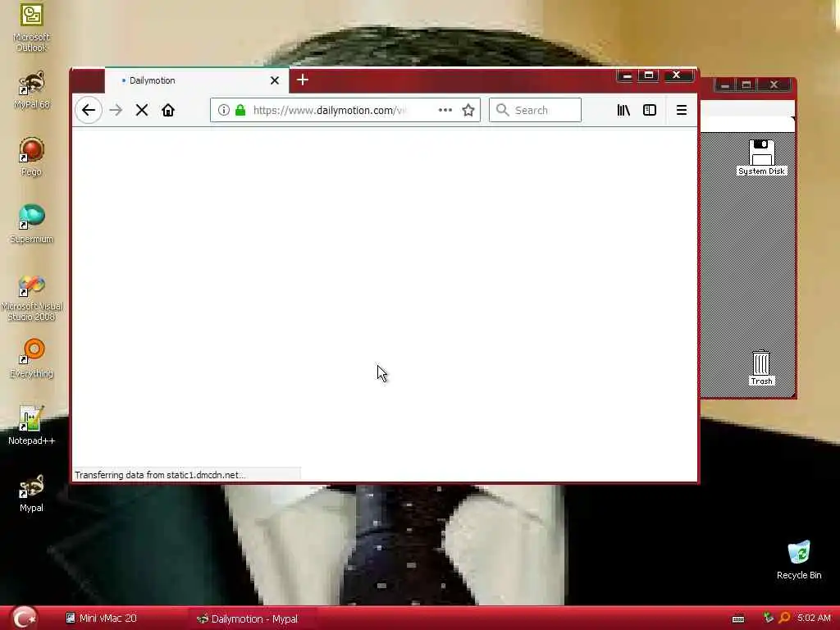The image size is (840, 630).
Task: Show site information via the info icon
Action: pos(224,110)
